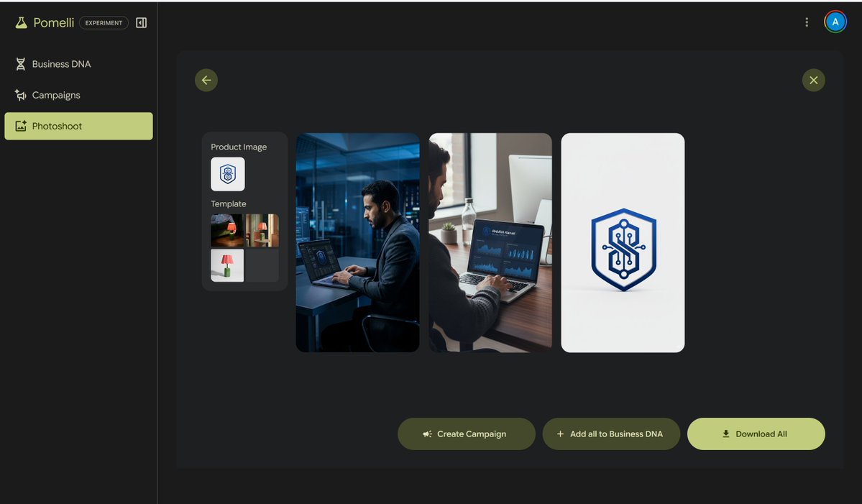The width and height of the screenshot is (862, 504).
Task: Select the lamp on white background template
Action: (x=227, y=265)
